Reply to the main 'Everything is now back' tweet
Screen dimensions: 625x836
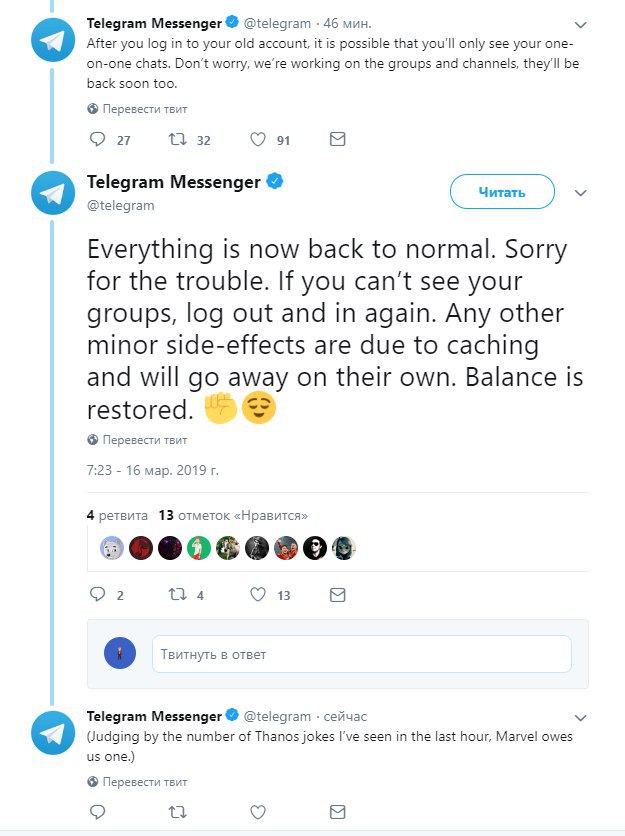pos(98,594)
